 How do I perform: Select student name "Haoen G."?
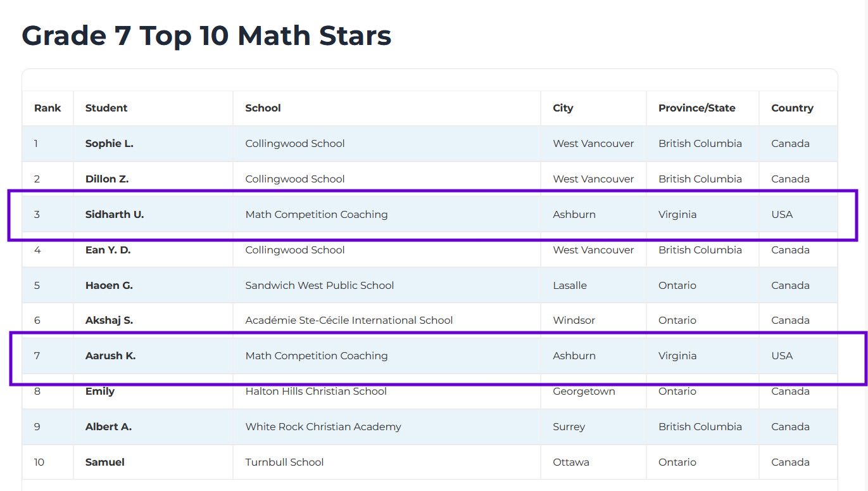[109, 285]
